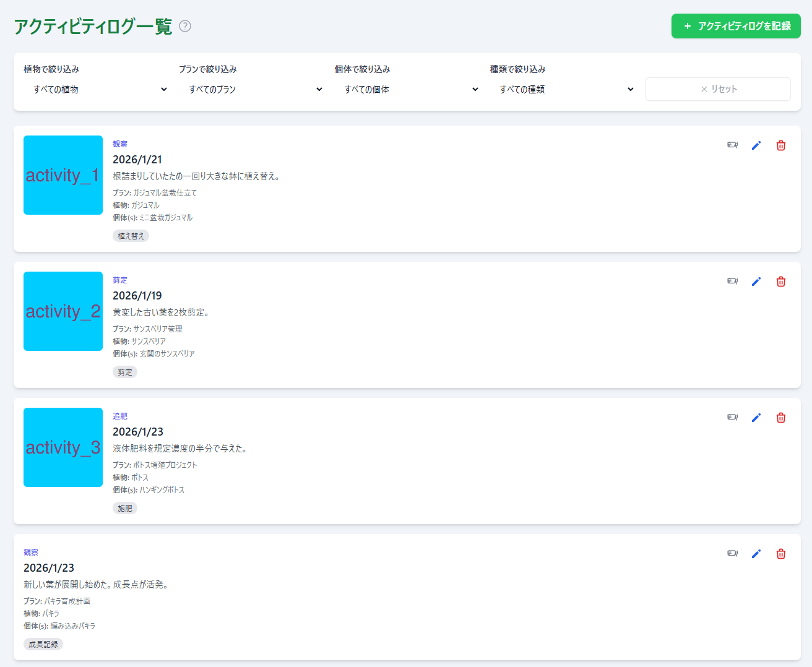Edit the 2026/1/21 repotting log with the pencil icon
812x667 pixels.
[756, 145]
